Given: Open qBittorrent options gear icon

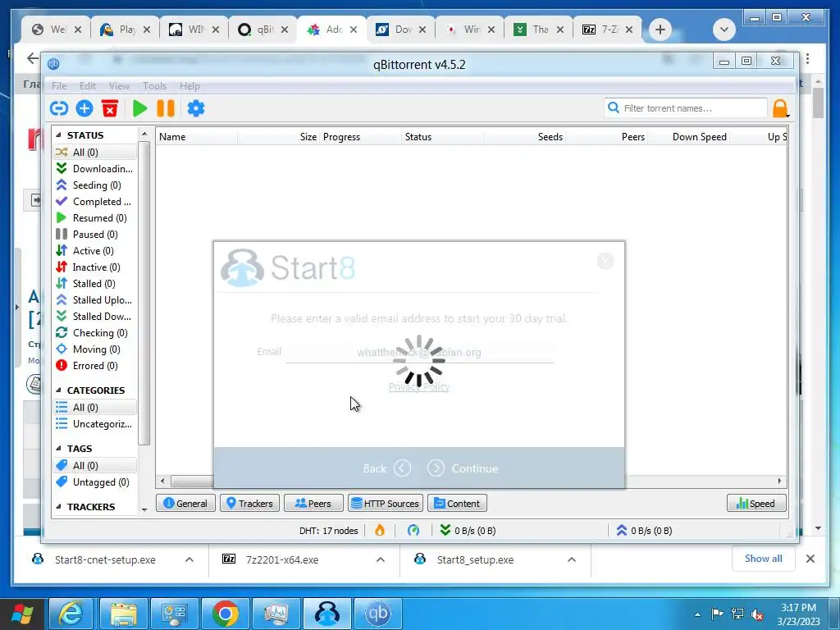Looking at the screenshot, I should pyautogui.click(x=195, y=108).
